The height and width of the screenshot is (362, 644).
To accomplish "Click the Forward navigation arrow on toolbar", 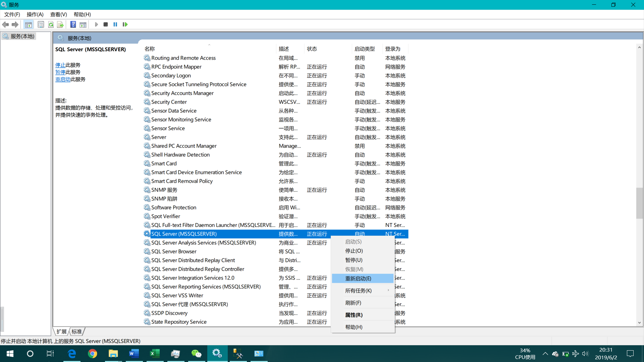I will point(15,24).
